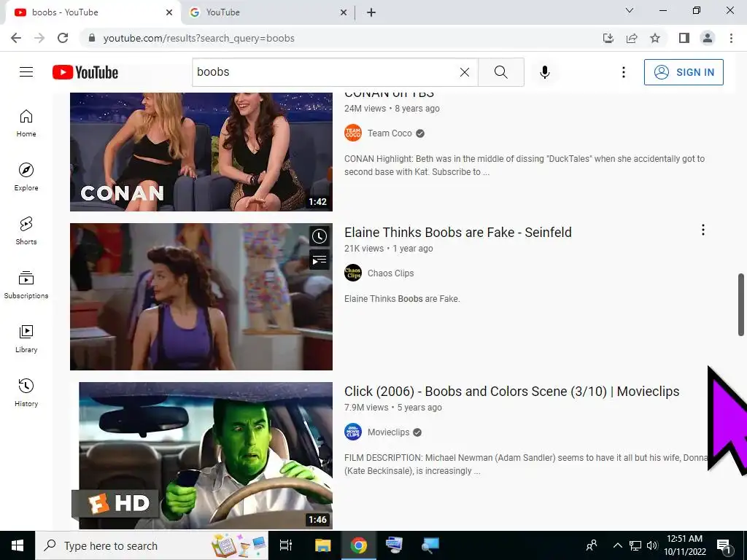This screenshot has height=560, width=747.
Task: Click the Seinfeld video thumbnail
Action: (x=201, y=297)
